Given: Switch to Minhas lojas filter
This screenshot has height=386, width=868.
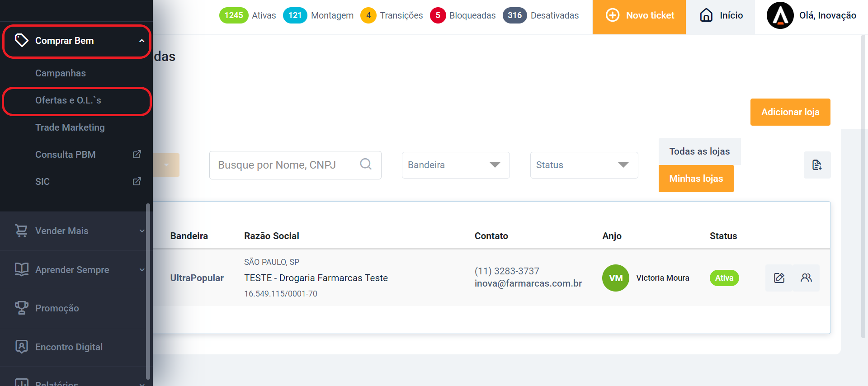Looking at the screenshot, I should (x=696, y=179).
